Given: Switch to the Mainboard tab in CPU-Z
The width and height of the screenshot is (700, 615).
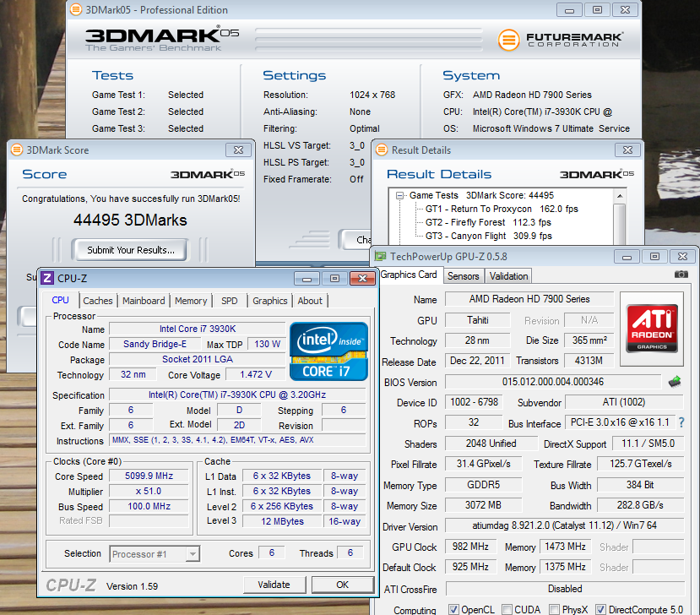Looking at the screenshot, I should pos(144,301).
